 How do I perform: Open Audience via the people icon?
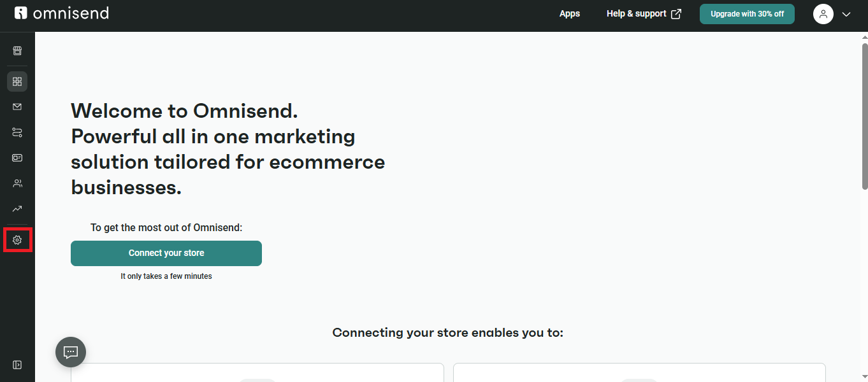pyautogui.click(x=17, y=183)
